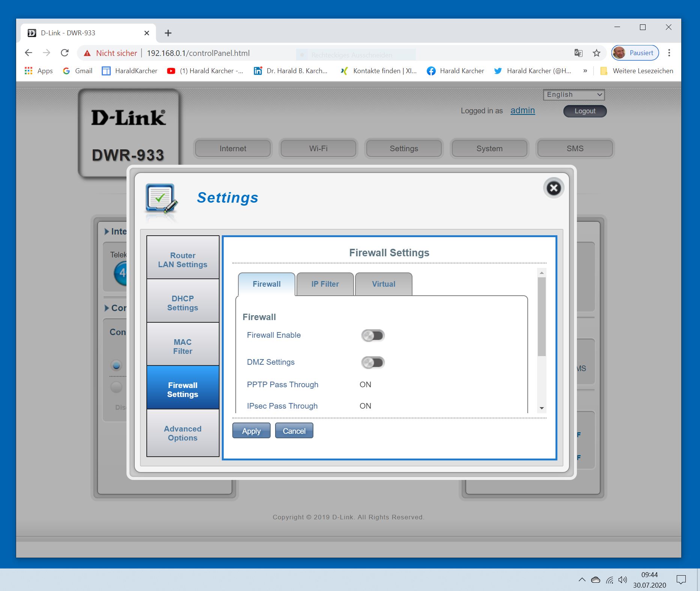
Task: Open the notification center icon
Action: click(x=681, y=580)
